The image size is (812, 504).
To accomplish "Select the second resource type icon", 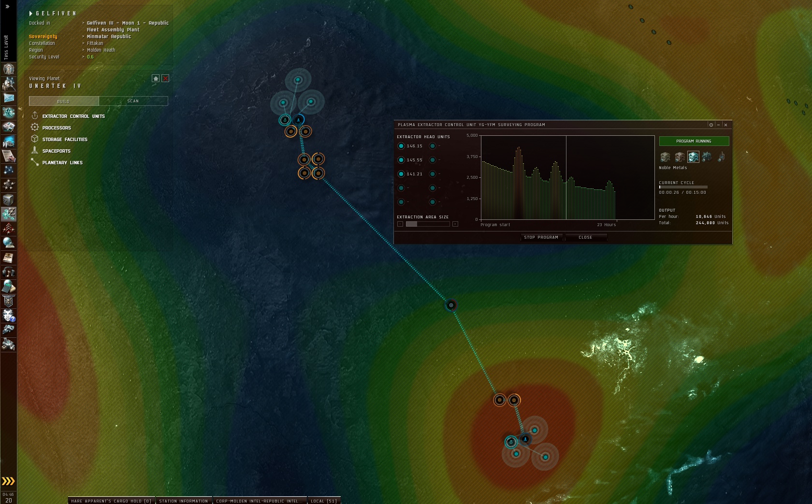I will (x=680, y=157).
